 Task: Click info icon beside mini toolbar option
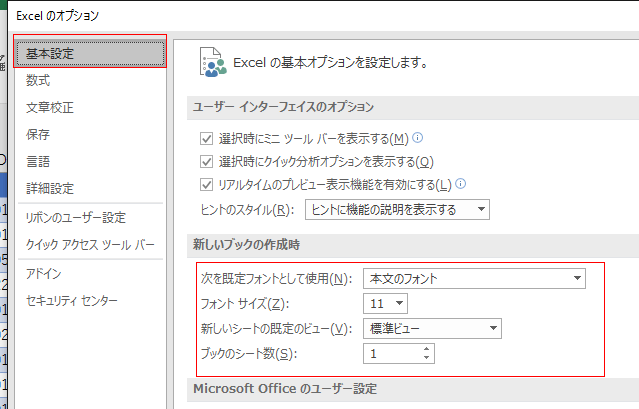(418, 137)
